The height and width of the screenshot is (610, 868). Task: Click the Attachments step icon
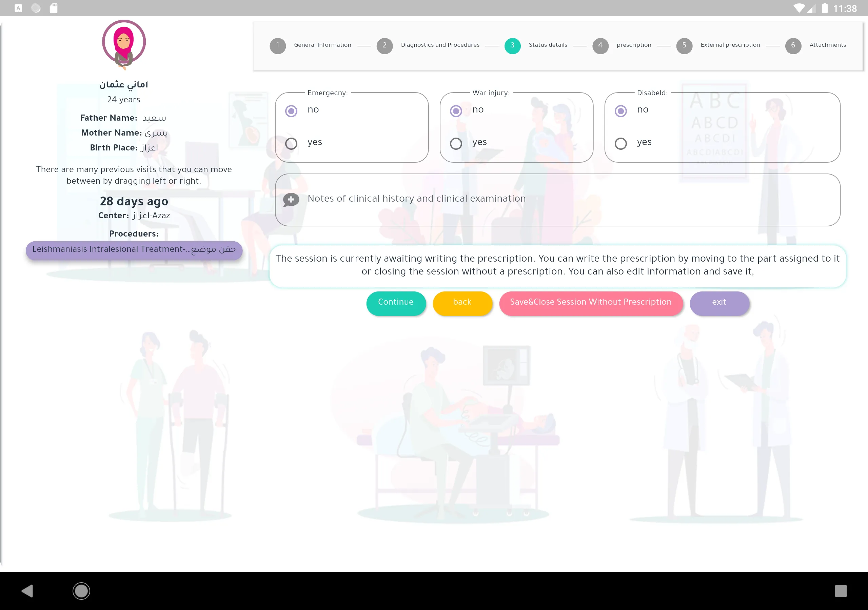pyautogui.click(x=792, y=45)
